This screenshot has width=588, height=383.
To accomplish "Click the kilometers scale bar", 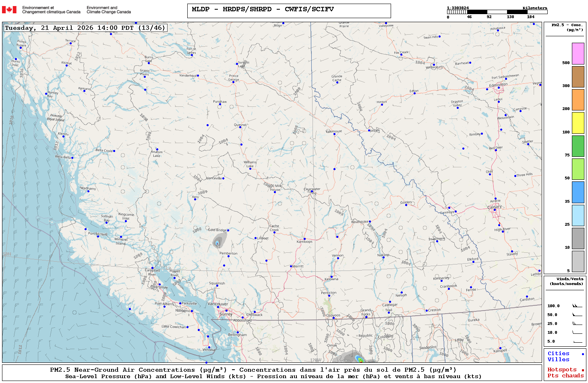I will tap(497, 12).
